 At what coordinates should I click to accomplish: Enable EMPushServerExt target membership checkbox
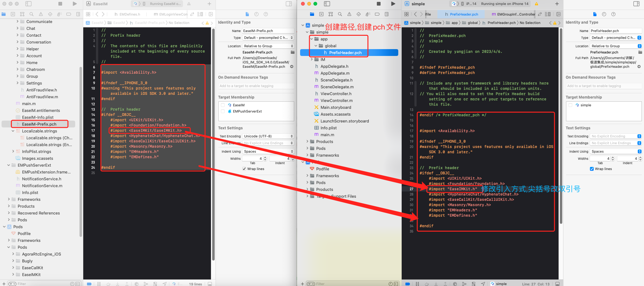pos(223,111)
